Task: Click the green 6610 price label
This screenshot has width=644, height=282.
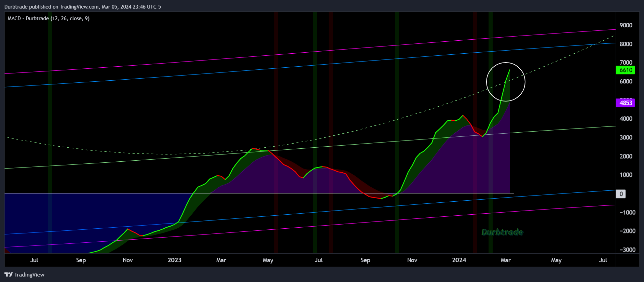Action: coord(625,70)
